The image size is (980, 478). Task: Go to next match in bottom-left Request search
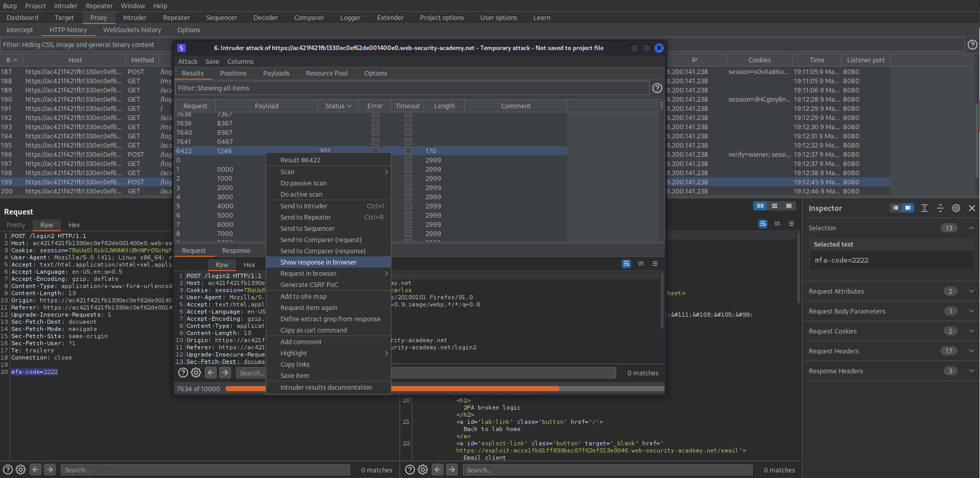[x=50, y=469]
